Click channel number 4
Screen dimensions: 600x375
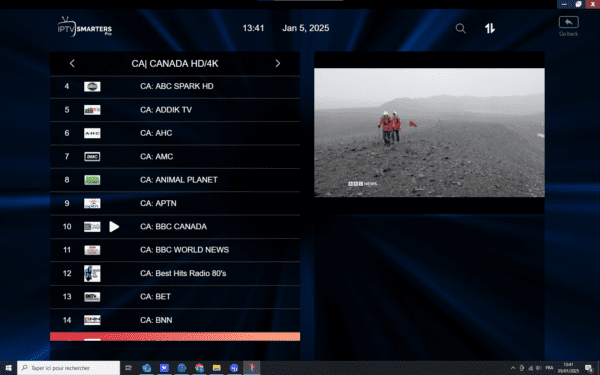pos(67,86)
